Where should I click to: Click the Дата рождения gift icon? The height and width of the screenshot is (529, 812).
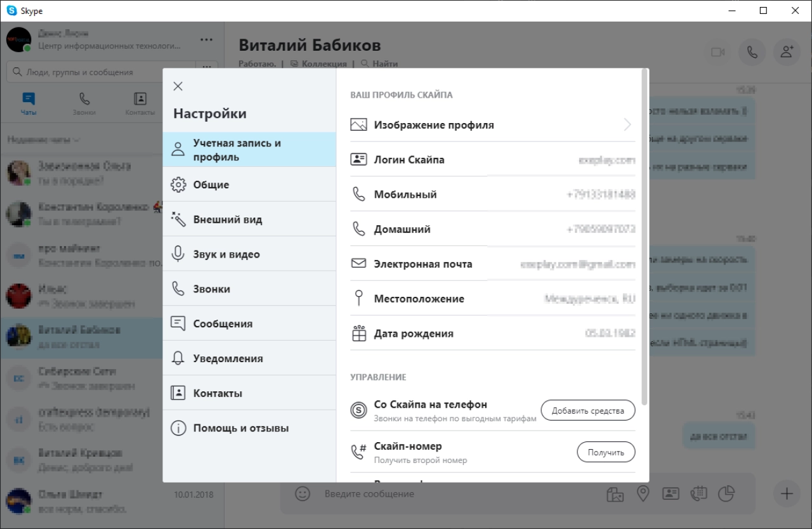click(359, 334)
